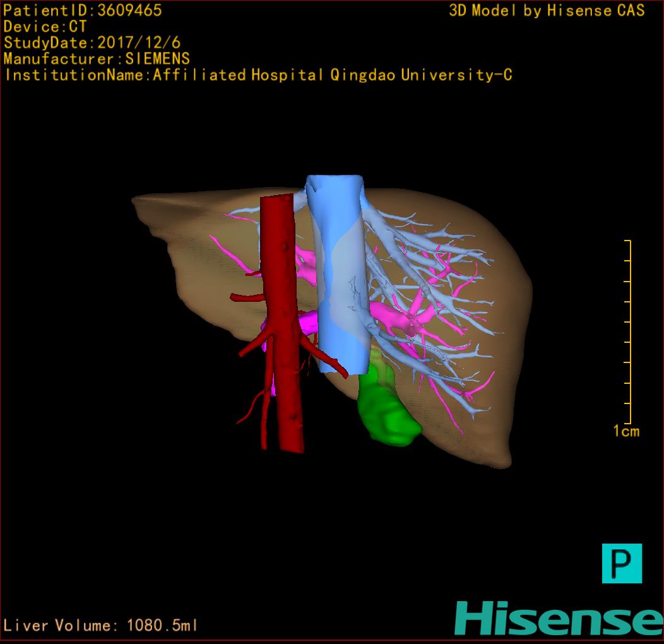Viewport: 664px width, 644px height.
Task: Click '3D Model by Hisense CAS' text
Action: pos(547,11)
